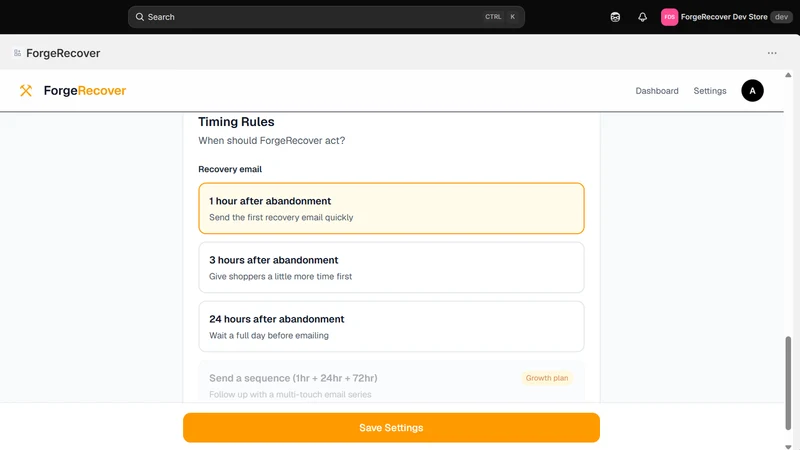The height and width of the screenshot is (450, 800).
Task: Open the ForgeRecover Dev Store switcher
Action: [x=727, y=17]
